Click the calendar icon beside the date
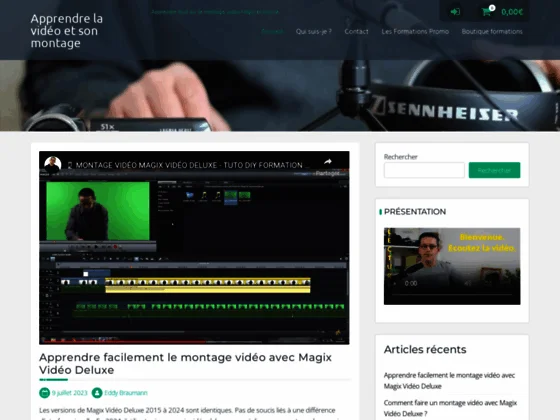The width and height of the screenshot is (560, 420). [x=44, y=393]
